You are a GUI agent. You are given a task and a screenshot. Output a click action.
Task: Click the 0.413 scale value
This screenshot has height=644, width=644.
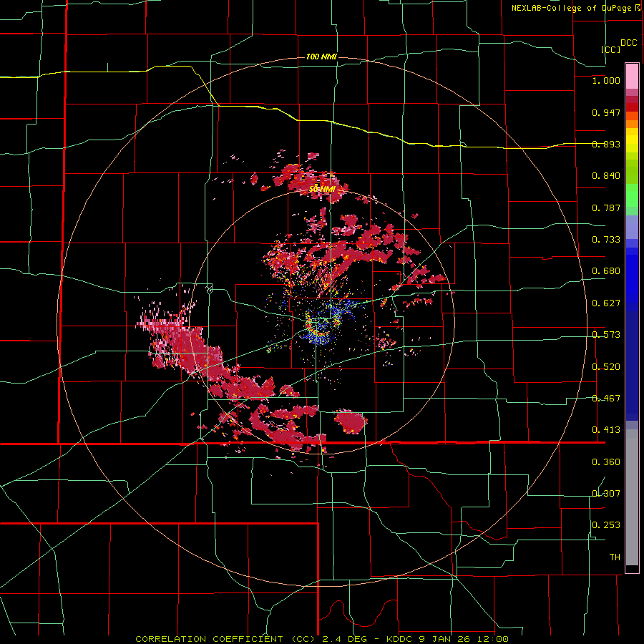[x=606, y=430]
